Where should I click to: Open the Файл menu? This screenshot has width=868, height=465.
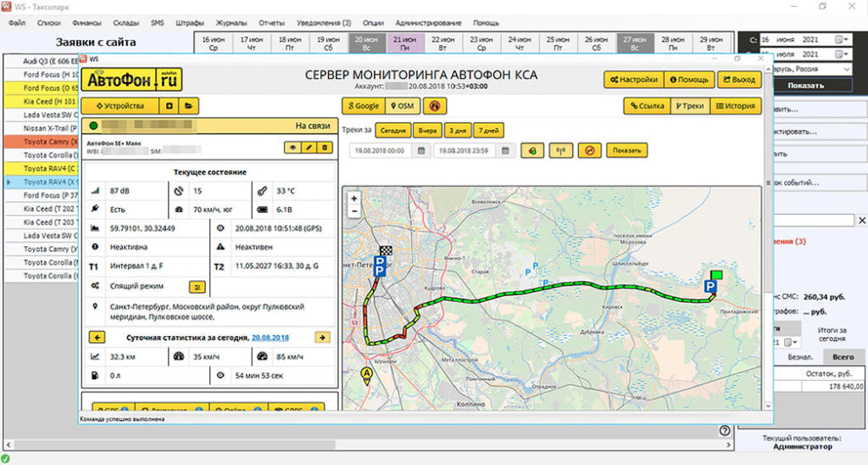[17, 23]
